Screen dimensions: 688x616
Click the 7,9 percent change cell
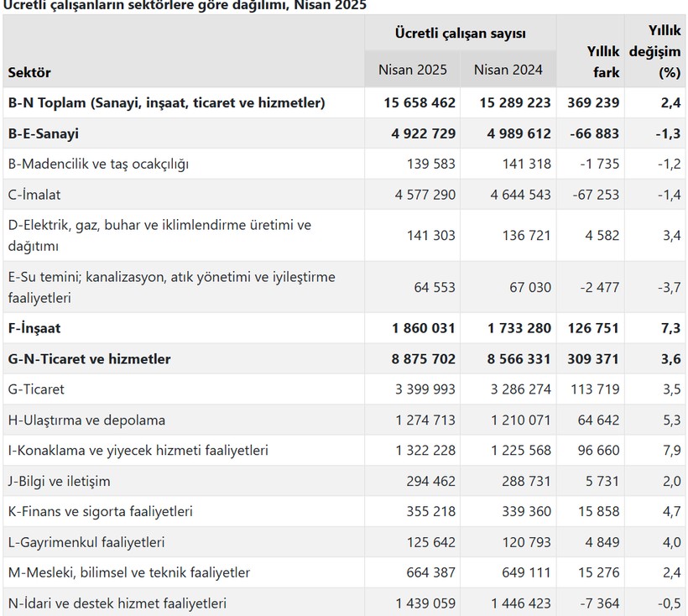pyautogui.click(x=672, y=450)
